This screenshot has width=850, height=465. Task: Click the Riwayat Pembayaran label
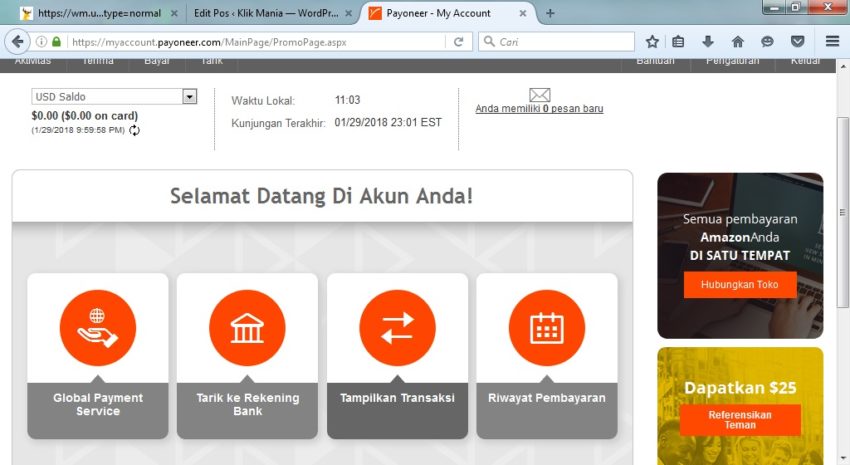click(547, 398)
